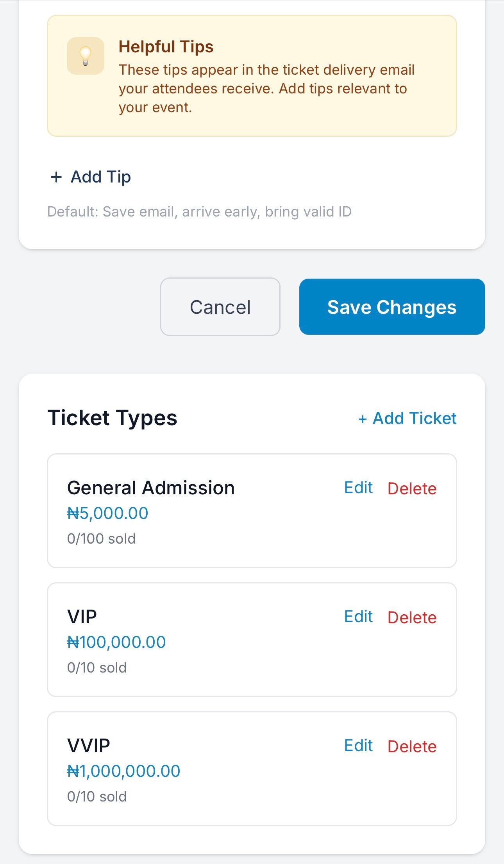504x864 pixels.
Task: Edit the VIP ticket type
Action: click(358, 617)
